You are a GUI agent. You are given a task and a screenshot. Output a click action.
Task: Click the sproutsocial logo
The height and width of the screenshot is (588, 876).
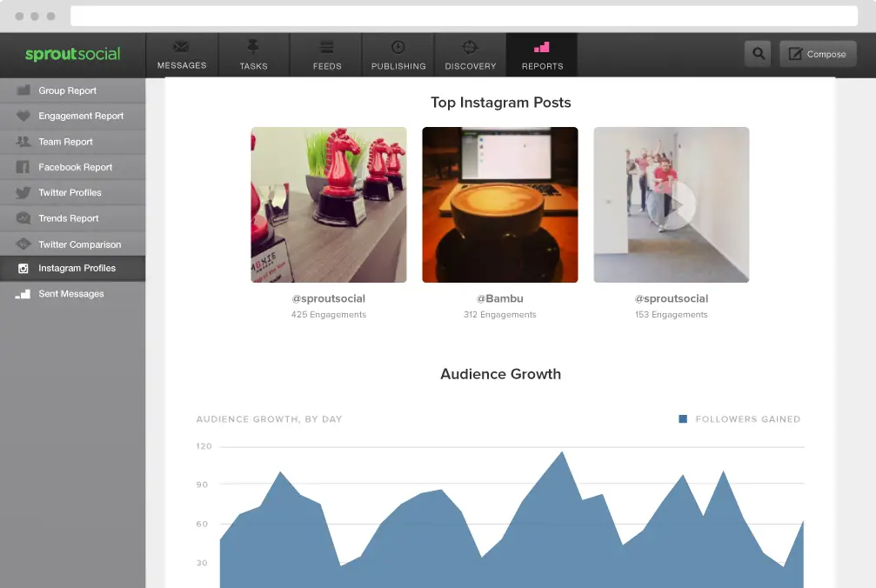pyautogui.click(x=72, y=54)
